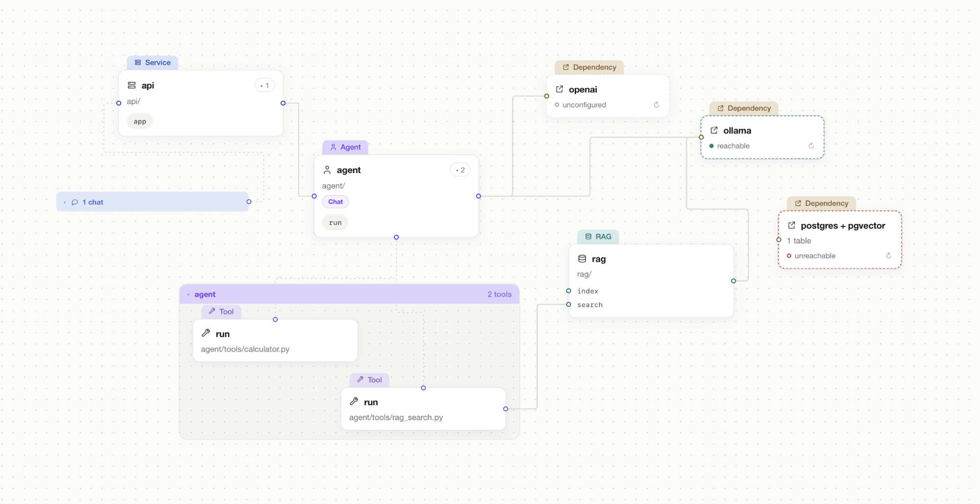Screen dimensions: 980x504
Task: Click the agent node bottom connection port
Action: (x=396, y=237)
